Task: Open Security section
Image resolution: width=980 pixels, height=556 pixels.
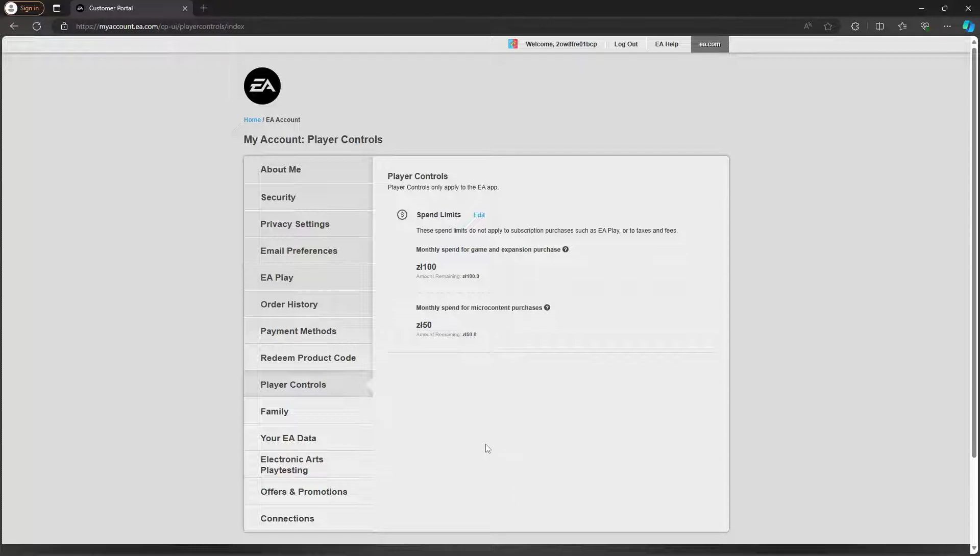Action: 308,197
